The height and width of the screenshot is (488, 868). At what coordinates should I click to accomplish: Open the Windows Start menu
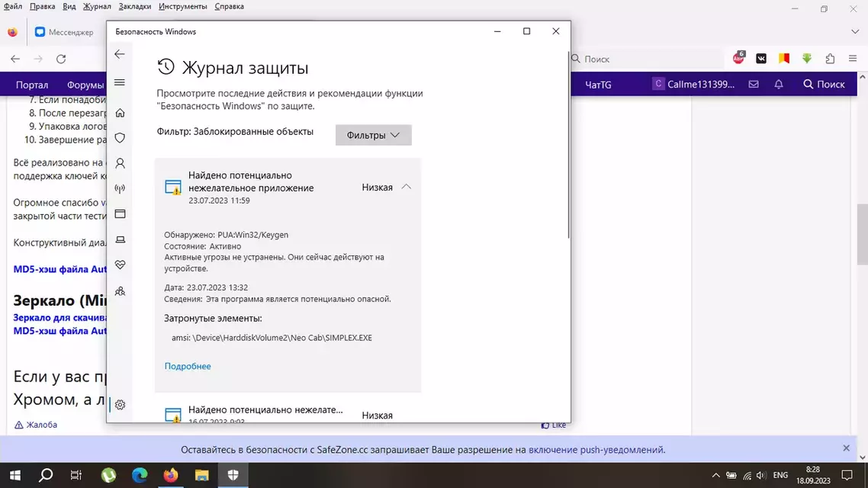[15, 475]
